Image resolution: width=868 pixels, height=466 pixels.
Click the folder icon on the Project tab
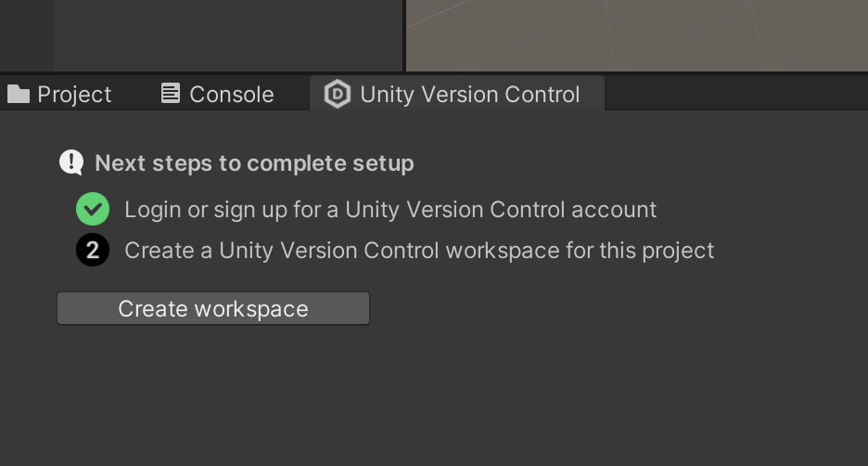(x=19, y=94)
